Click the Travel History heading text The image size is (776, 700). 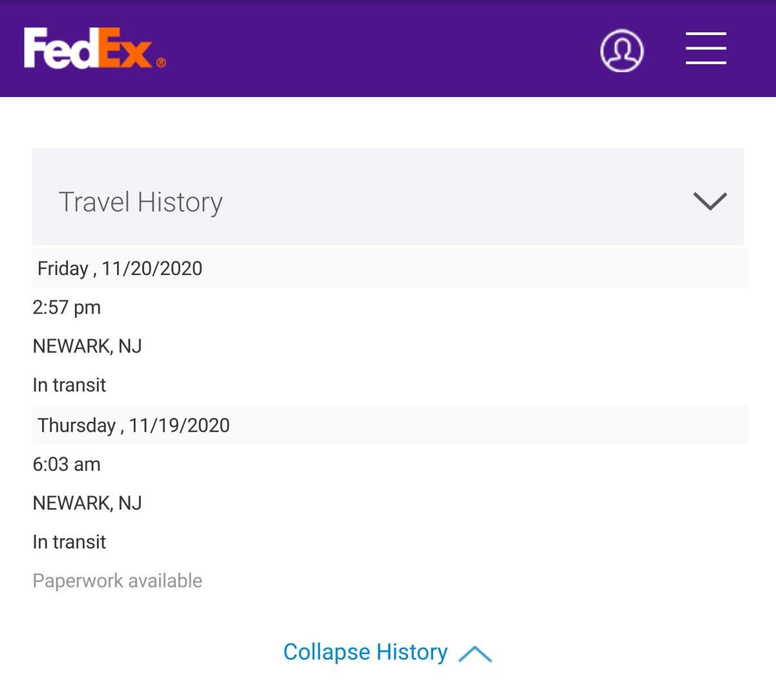tap(140, 202)
